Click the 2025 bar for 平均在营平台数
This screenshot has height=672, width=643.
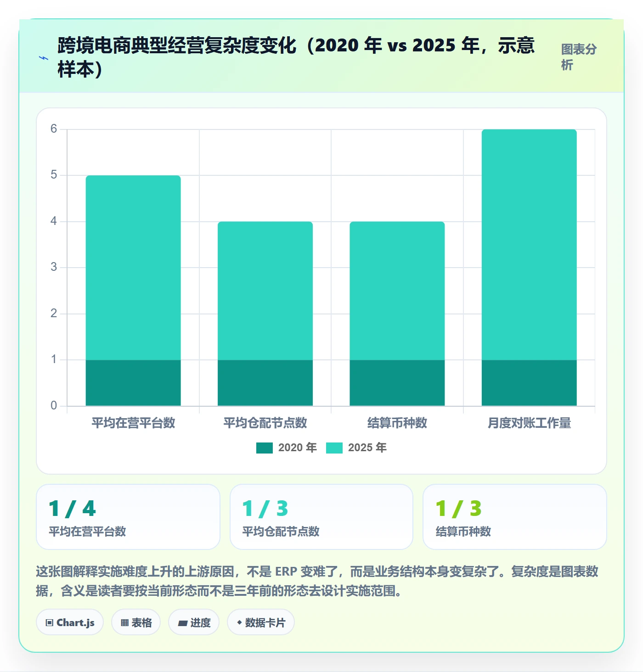(133, 268)
